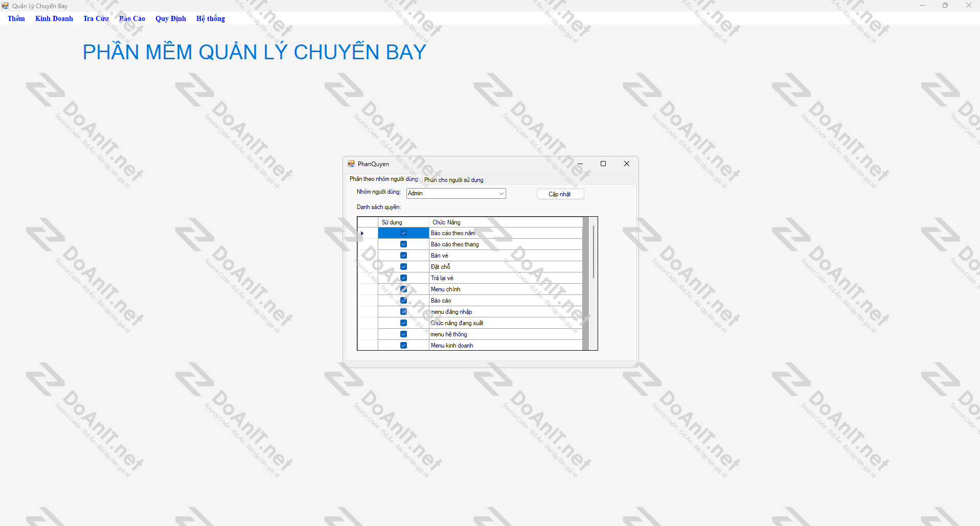
Task: Switch to Phân theo nhóm người dùng tab
Action: pyautogui.click(x=383, y=179)
